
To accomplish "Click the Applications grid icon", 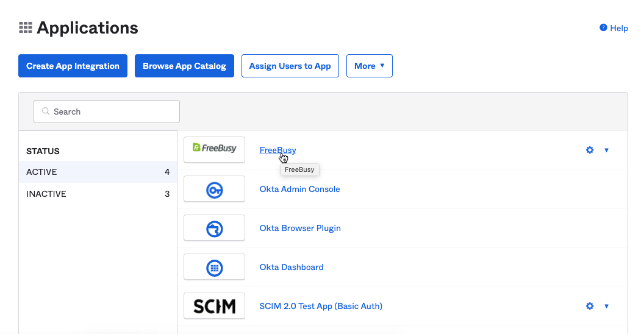I will coord(26,28).
